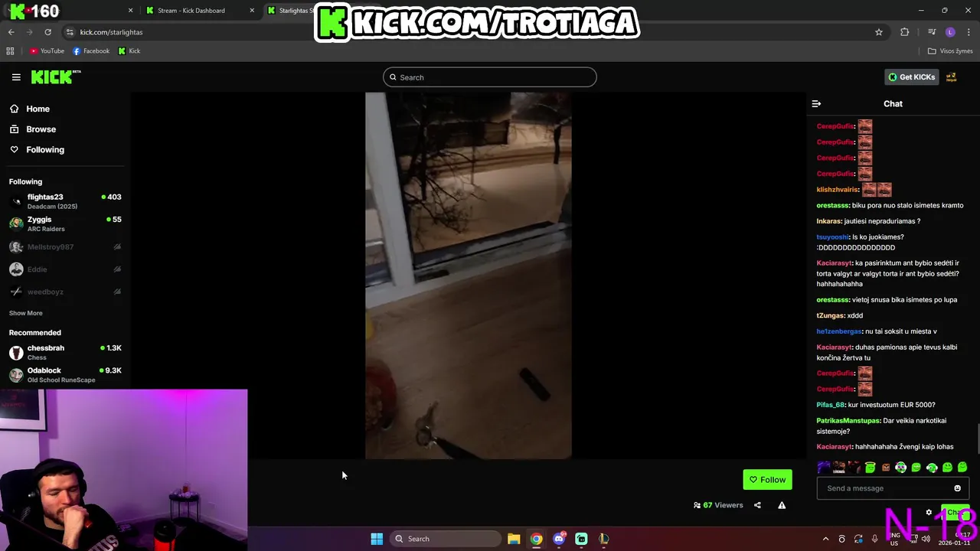This screenshot has width=980, height=551.
Task: Open the Kick hamburger sidebar menu
Action: (16, 77)
